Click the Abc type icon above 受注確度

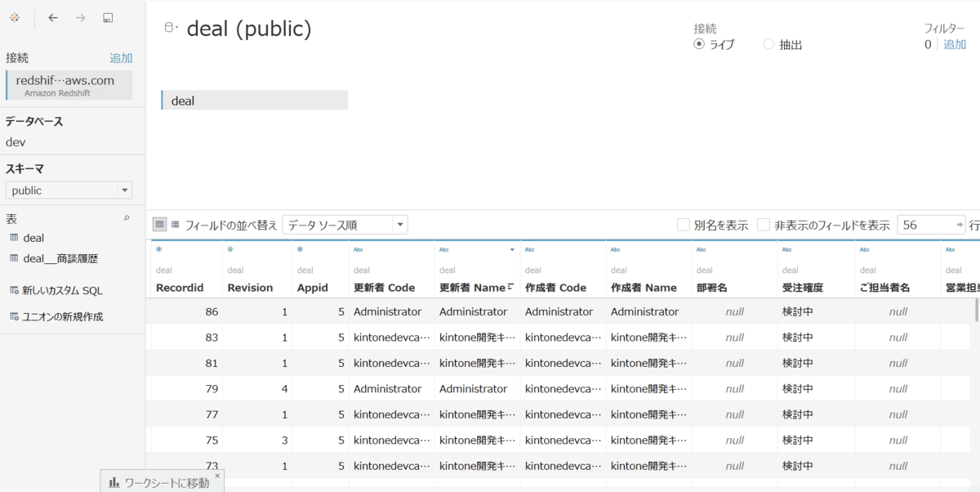point(787,249)
